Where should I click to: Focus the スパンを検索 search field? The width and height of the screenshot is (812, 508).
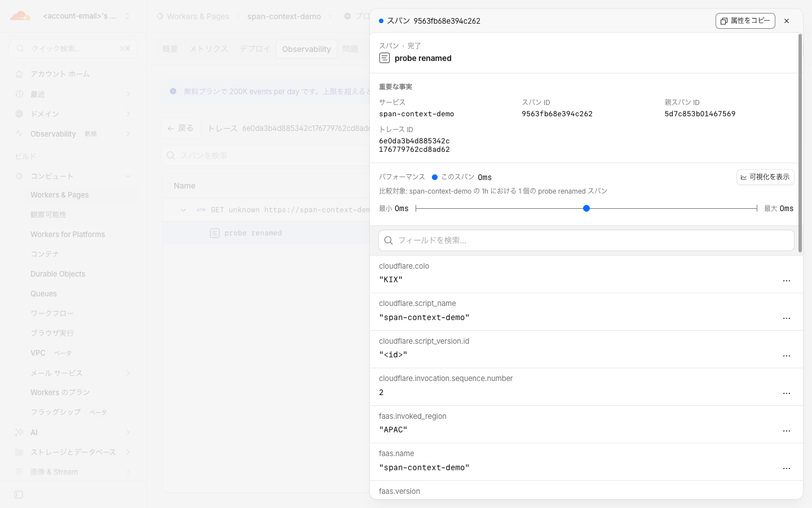(x=265, y=155)
